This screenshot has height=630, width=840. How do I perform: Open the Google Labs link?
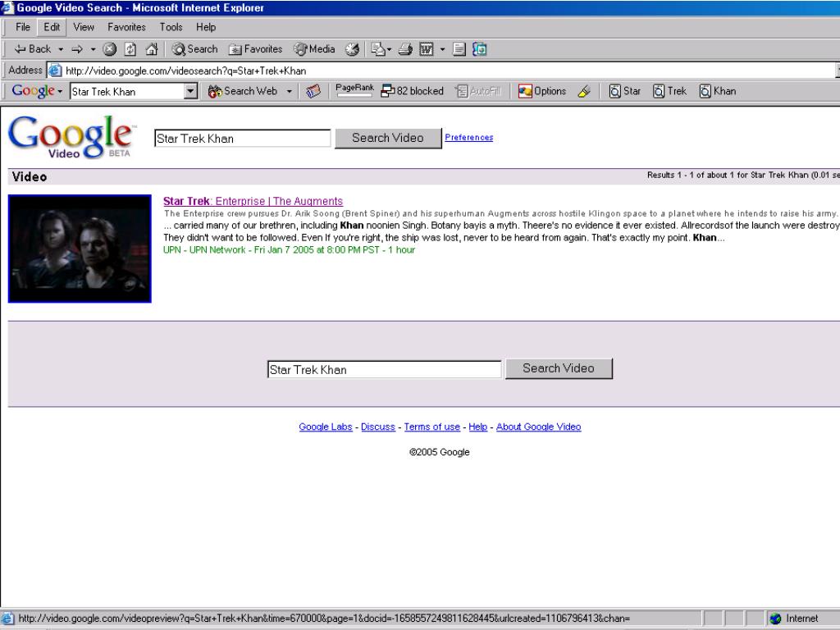coord(326,427)
